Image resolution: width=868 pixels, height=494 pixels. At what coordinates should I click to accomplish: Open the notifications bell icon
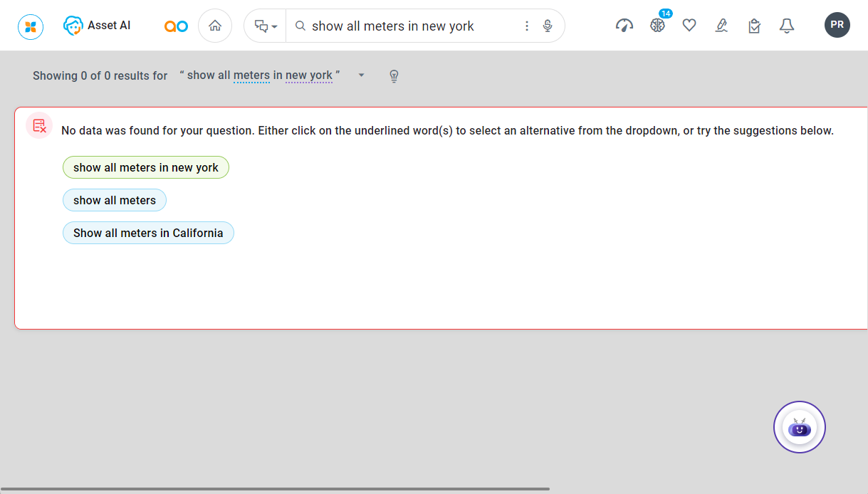coord(787,26)
